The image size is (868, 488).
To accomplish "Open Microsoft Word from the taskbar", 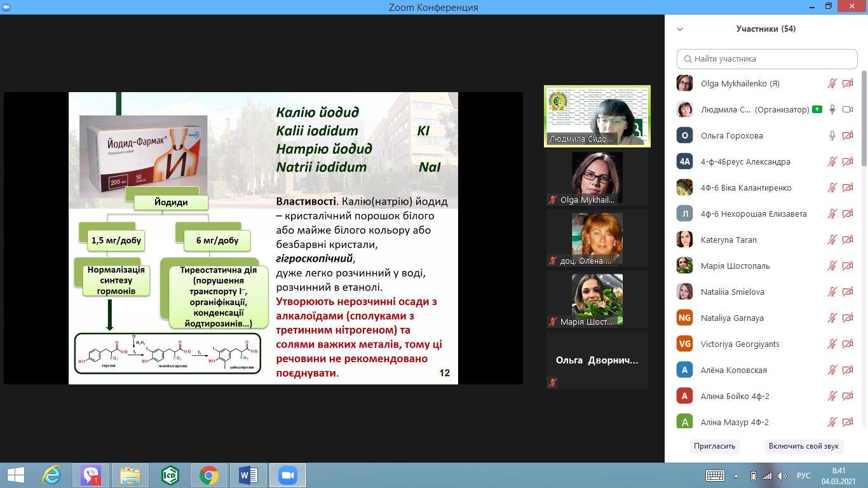I will point(248,475).
